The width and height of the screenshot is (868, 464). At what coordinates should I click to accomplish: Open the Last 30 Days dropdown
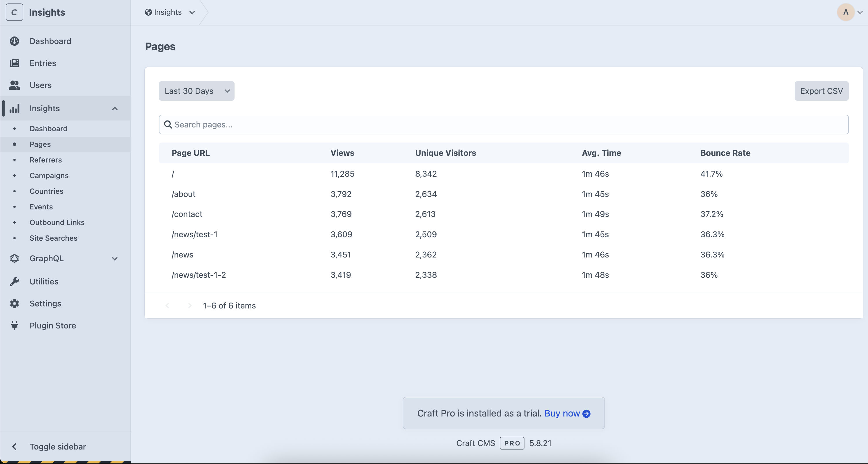click(197, 91)
